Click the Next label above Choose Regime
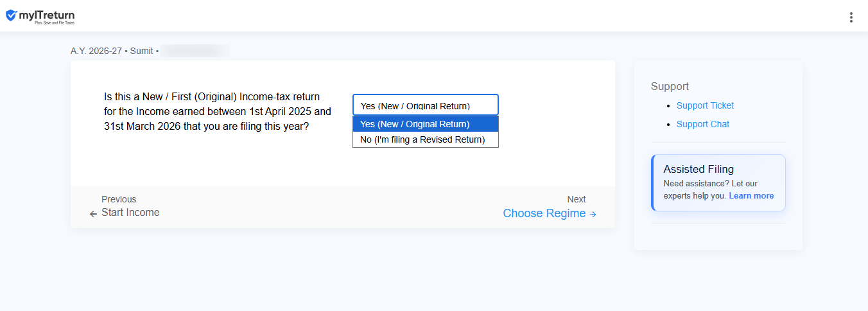The image size is (868, 311). point(577,199)
